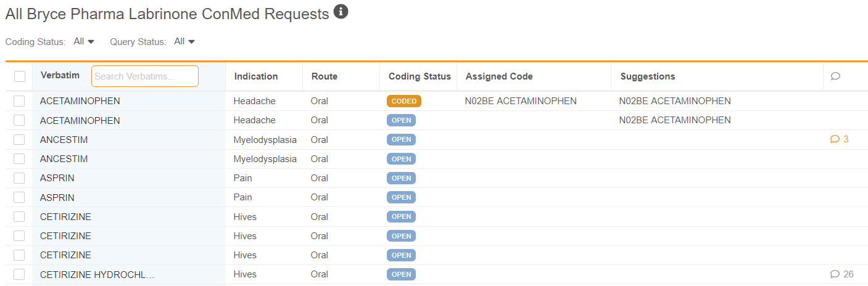This screenshot has width=868, height=286.
Task: Click the Suggestions column header
Action: 647,76
